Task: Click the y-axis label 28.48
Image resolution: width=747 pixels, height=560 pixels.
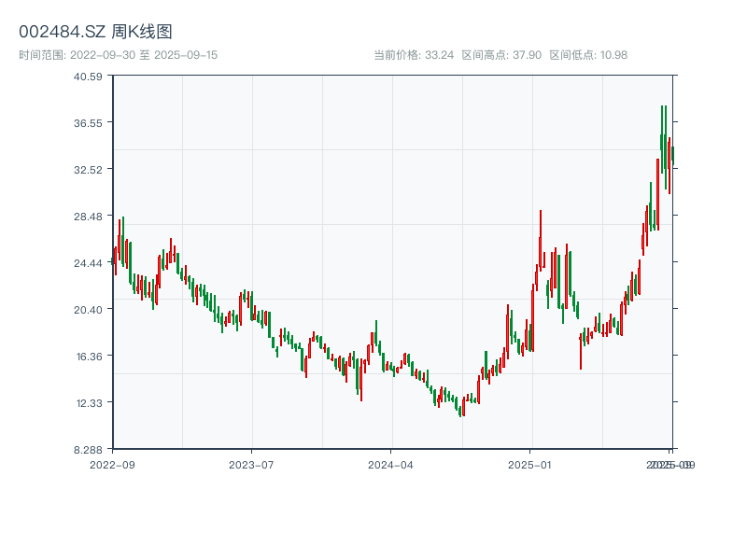Action: click(x=88, y=217)
